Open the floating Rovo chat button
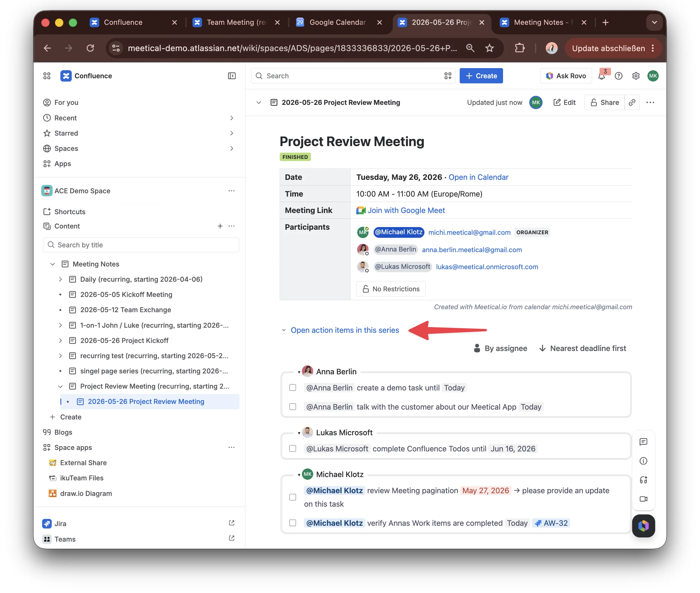 click(x=644, y=526)
